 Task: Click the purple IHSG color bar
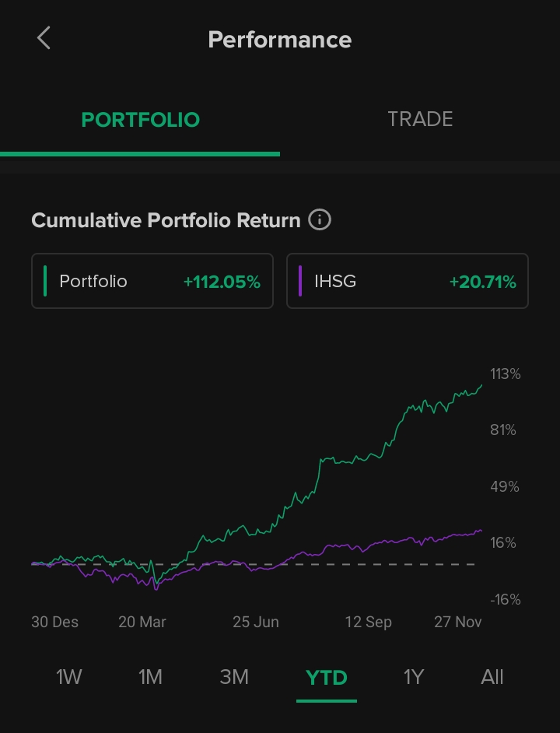[x=300, y=281]
